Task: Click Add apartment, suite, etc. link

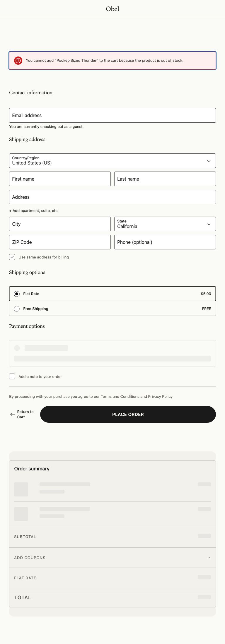Action: coord(34,211)
